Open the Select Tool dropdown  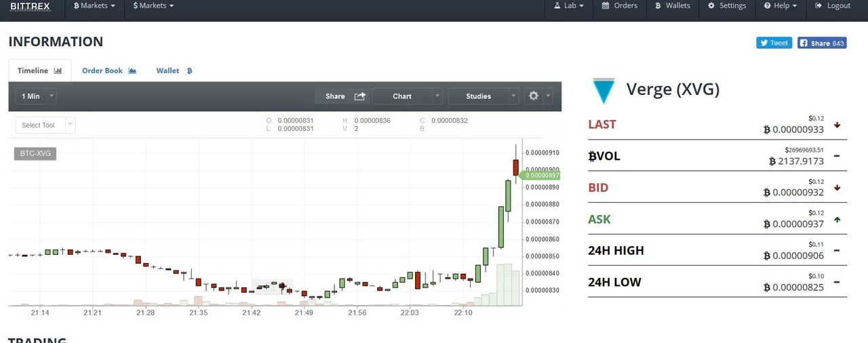[x=45, y=125]
